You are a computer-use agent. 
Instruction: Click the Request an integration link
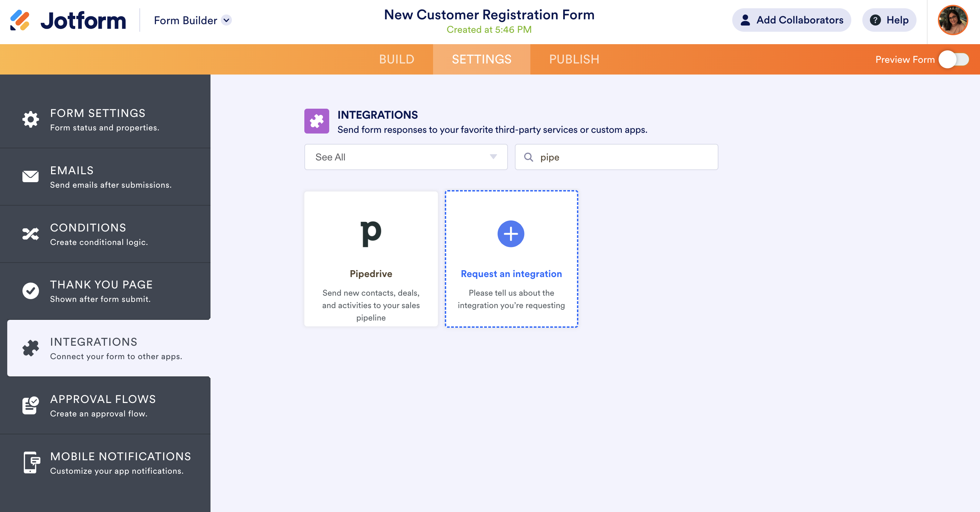(511, 274)
